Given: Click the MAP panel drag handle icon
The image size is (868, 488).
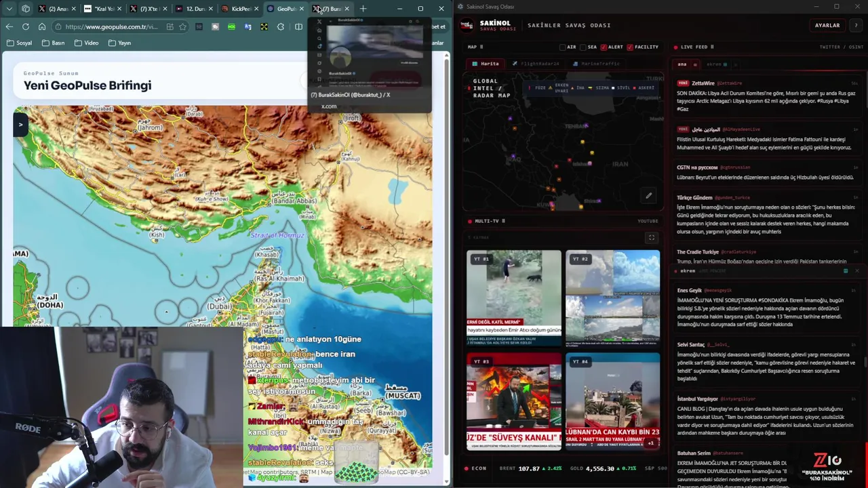Looking at the screenshot, I should [x=482, y=47].
